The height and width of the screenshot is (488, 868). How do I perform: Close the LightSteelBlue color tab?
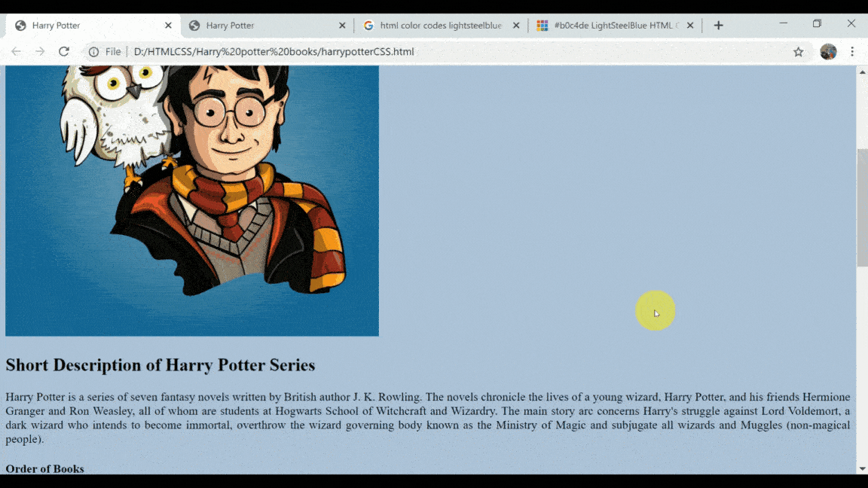[x=690, y=26]
